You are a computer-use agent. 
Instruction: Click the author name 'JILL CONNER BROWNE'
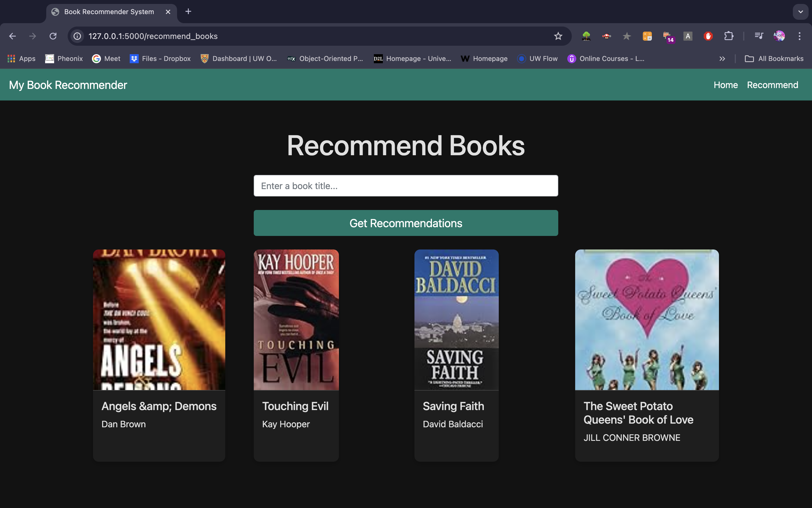click(x=632, y=438)
